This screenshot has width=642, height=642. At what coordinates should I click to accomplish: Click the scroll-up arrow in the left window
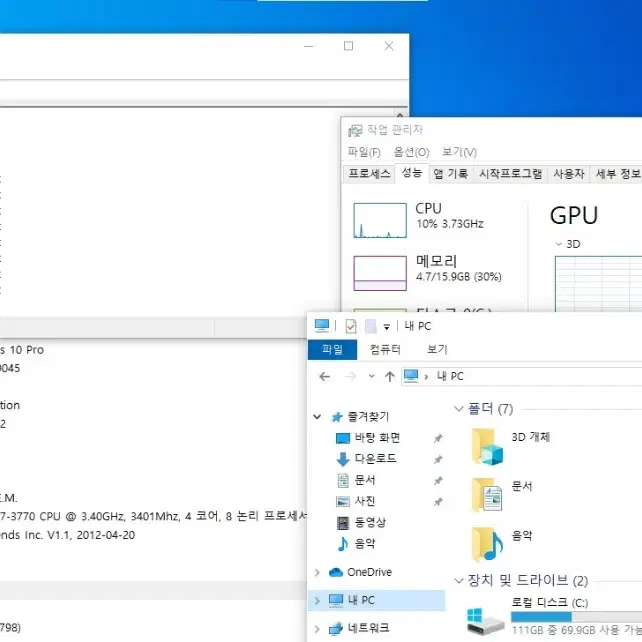(400, 115)
